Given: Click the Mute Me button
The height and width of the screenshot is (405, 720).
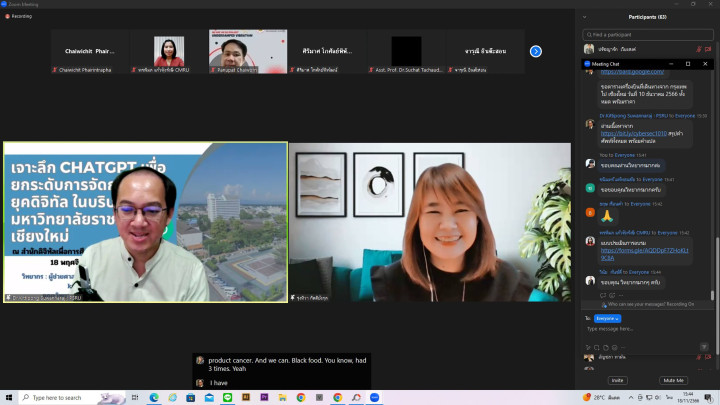Looking at the screenshot, I should 674,380.
